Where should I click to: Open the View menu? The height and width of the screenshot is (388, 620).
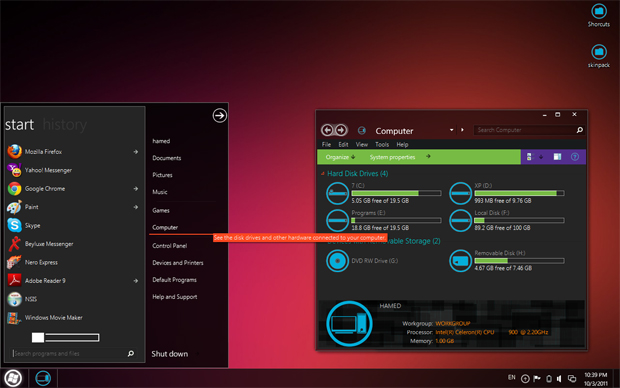[x=361, y=144]
